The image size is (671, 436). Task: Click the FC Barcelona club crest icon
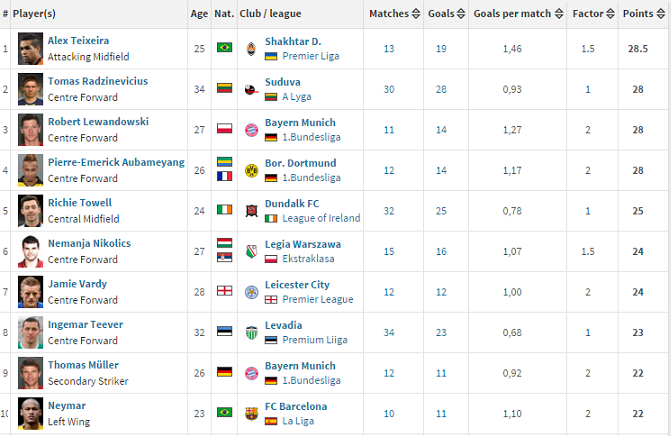[x=250, y=413]
